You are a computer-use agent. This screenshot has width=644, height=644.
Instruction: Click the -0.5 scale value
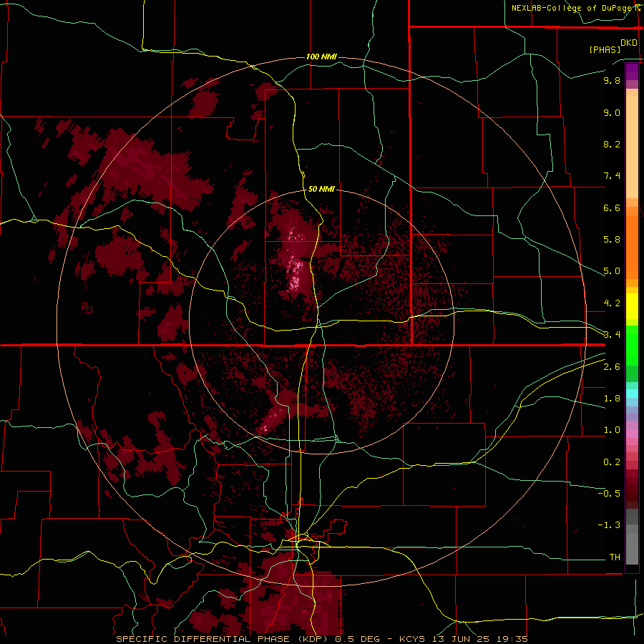(x=609, y=494)
